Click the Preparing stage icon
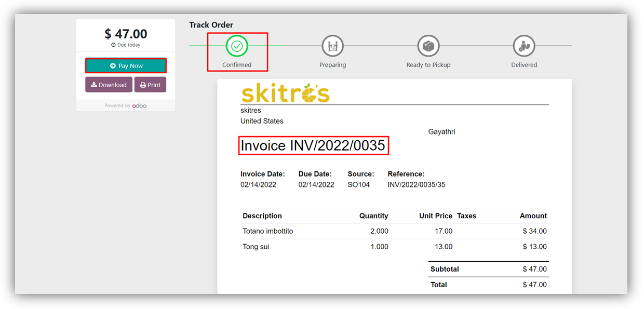The height and width of the screenshot is (309, 644). [x=332, y=46]
